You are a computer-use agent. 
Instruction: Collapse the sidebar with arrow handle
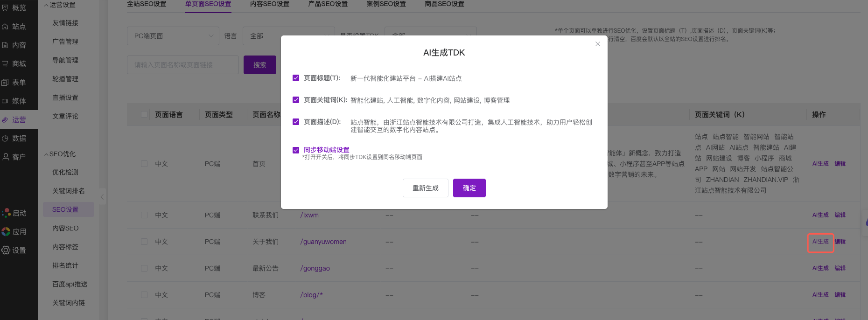pos(102,196)
